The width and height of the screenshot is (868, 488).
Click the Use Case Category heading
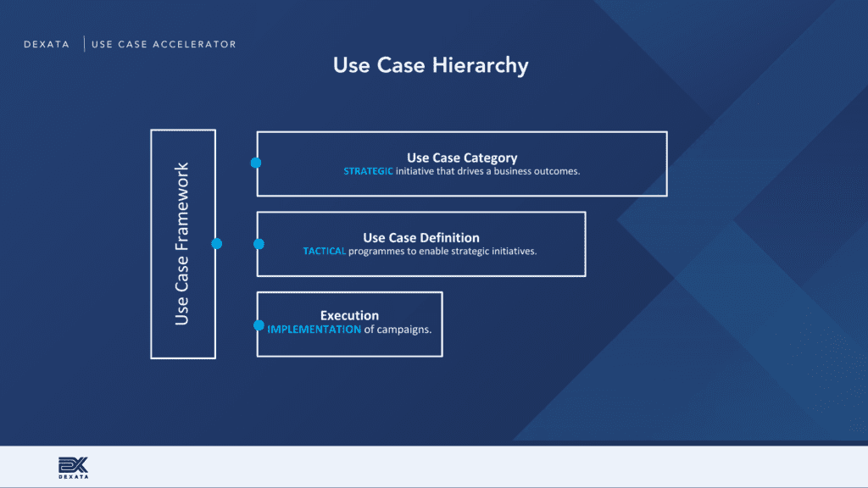462,157
